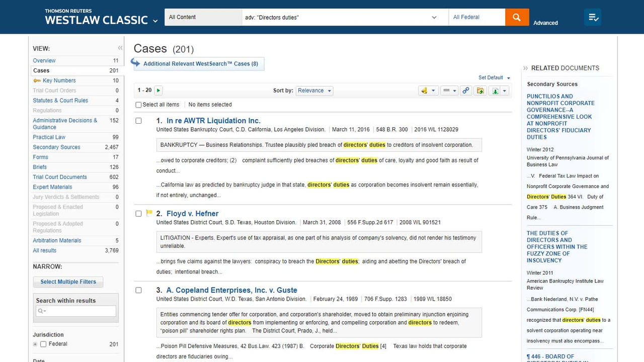Enable the Federal jurisdiction filter checkbox

43,344
